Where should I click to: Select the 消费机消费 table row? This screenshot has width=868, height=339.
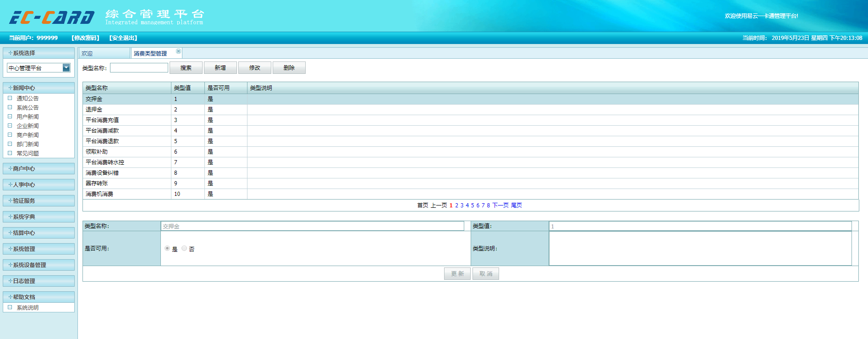pyautogui.click(x=470, y=194)
